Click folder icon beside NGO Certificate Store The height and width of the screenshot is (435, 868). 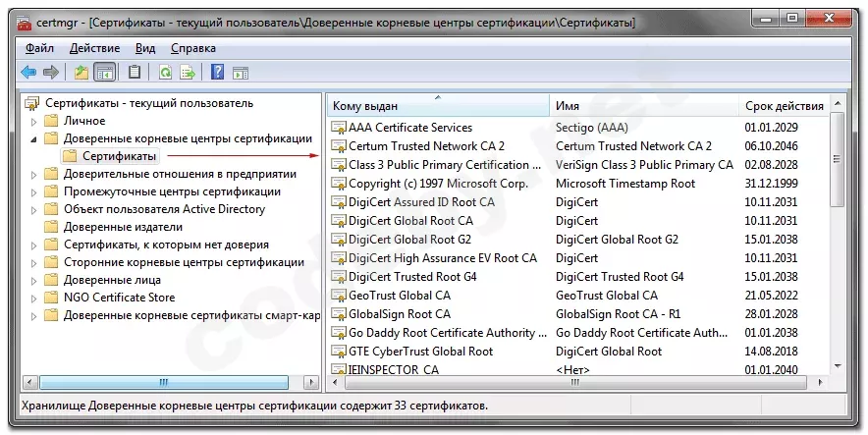(x=51, y=298)
